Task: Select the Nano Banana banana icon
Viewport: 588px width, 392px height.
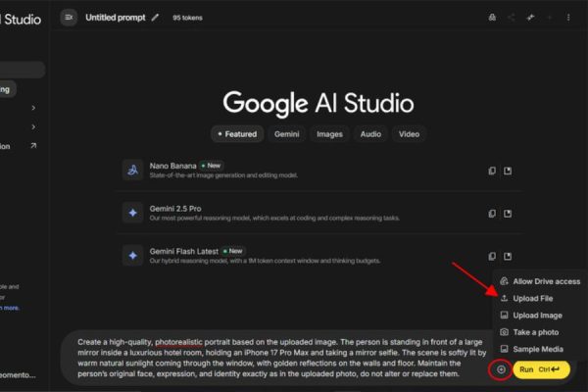Action: 132,171
